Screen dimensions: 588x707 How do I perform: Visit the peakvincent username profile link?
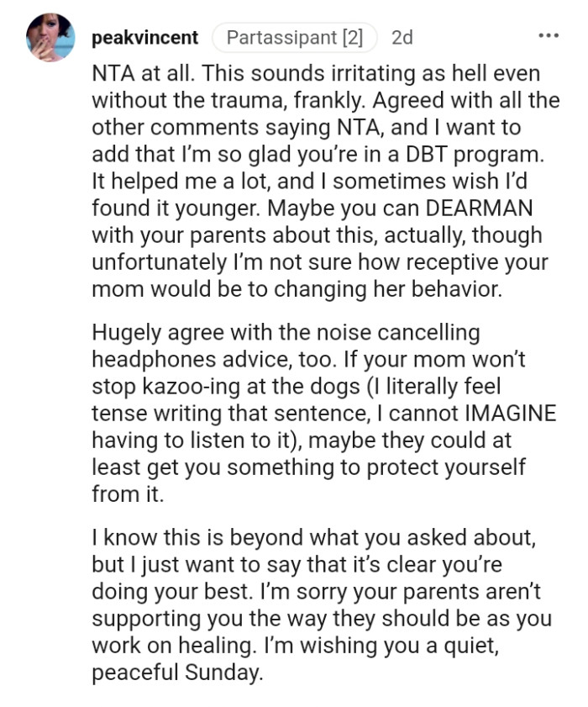pyautogui.click(x=144, y=38)
